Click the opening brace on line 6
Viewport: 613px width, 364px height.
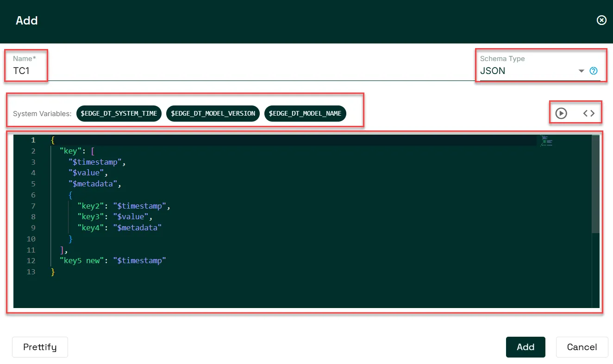tap(71, 195)
